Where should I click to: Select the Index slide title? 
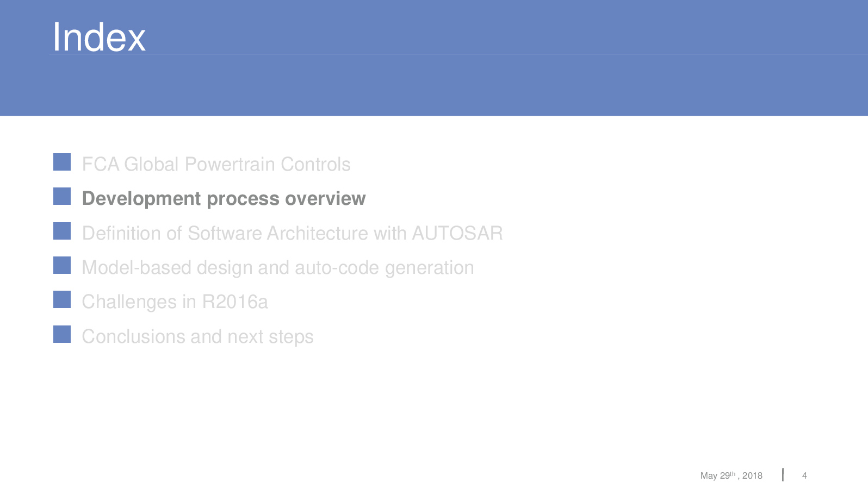(99, 37)
